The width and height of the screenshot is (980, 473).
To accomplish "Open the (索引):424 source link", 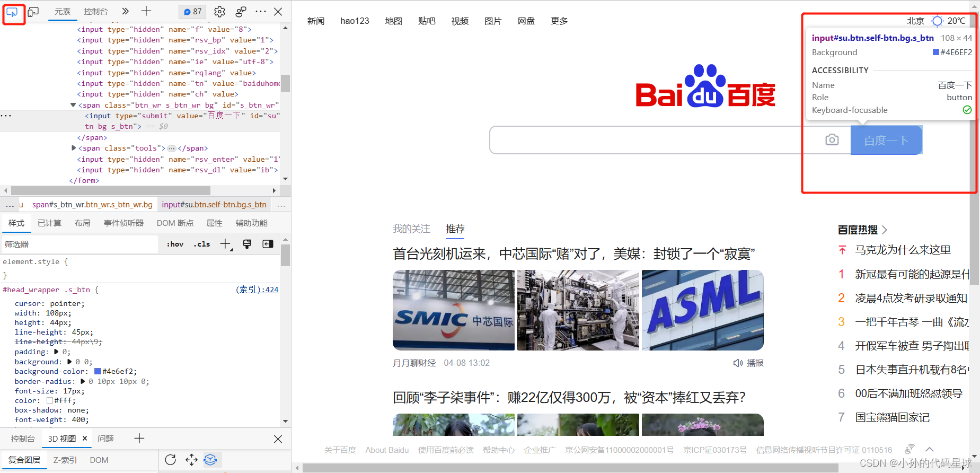I will pyautogui.click(x=257, y=290).
